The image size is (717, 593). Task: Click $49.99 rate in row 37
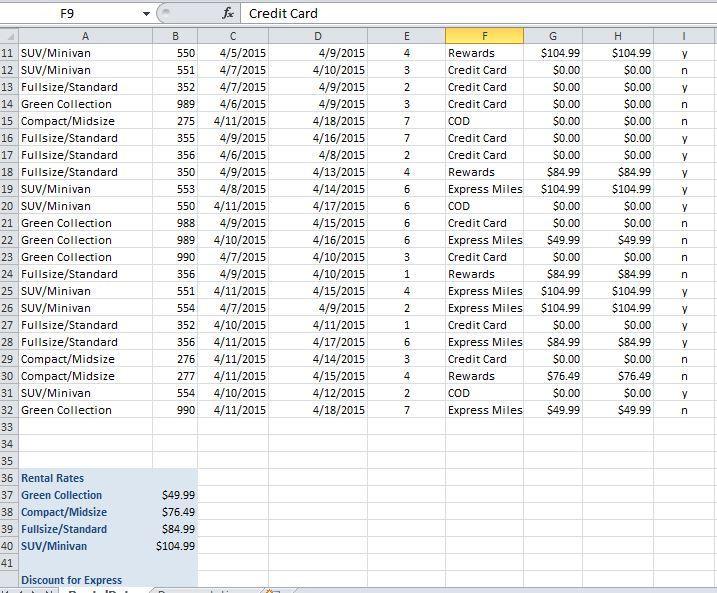click(x=175, y=495)
